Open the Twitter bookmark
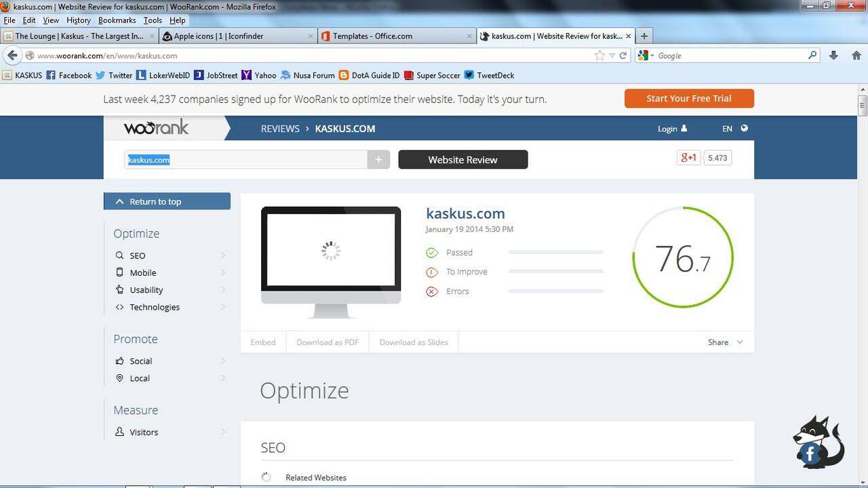Viewport: 868px width, 488px height. click(114, 75)
